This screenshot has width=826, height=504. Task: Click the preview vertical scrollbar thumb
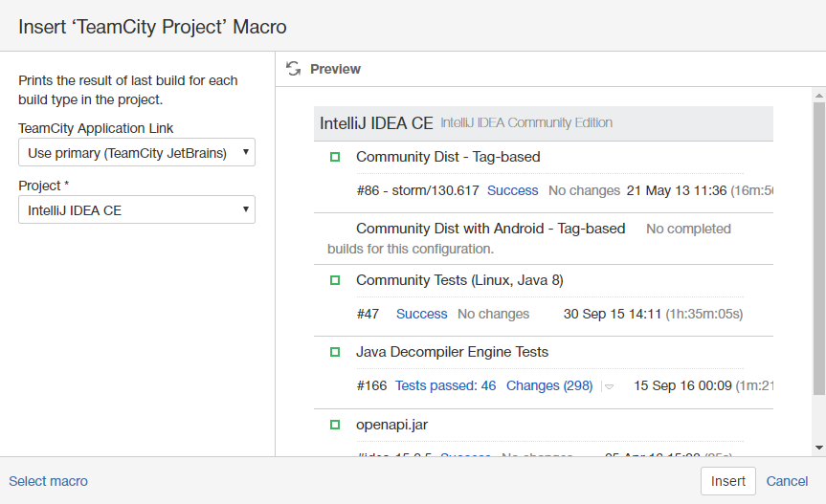[x=818, y=249]
